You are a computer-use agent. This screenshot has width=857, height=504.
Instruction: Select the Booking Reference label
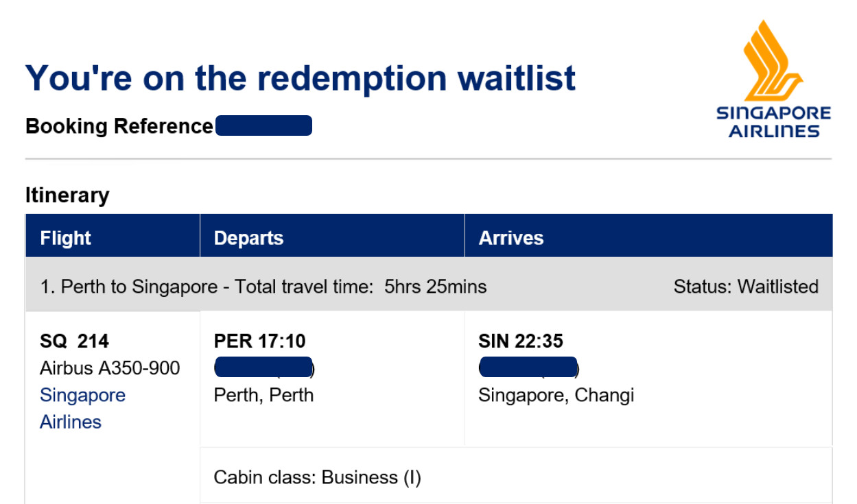119,126
